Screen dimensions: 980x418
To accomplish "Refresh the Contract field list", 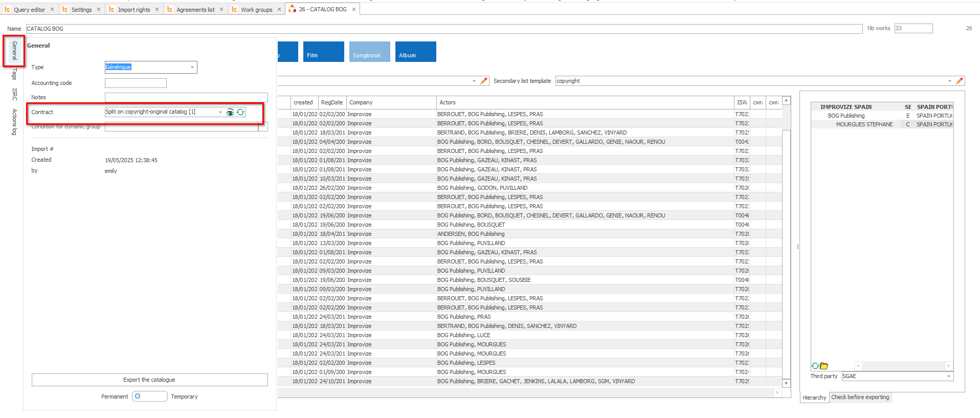I will (x=240, y=112).
